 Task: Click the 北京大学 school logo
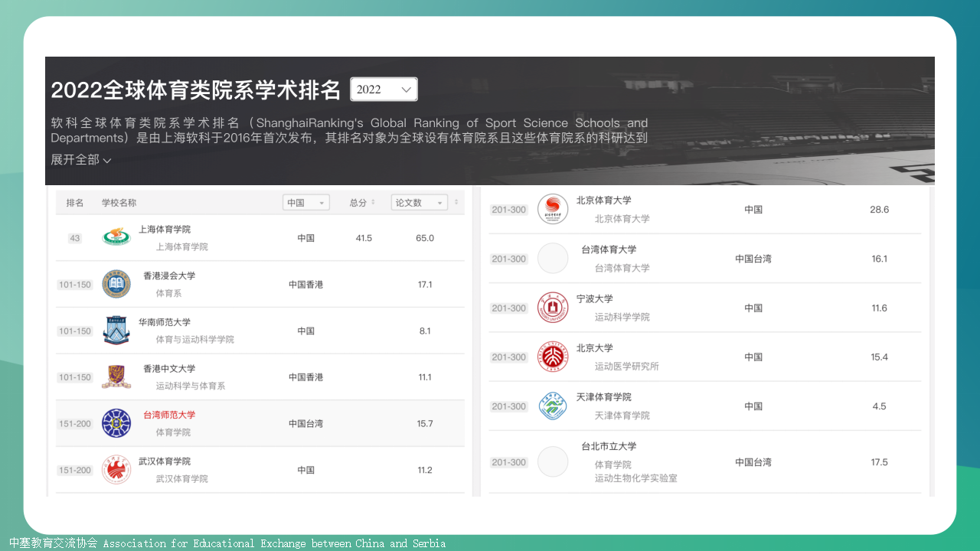click(x=553, y=357)
